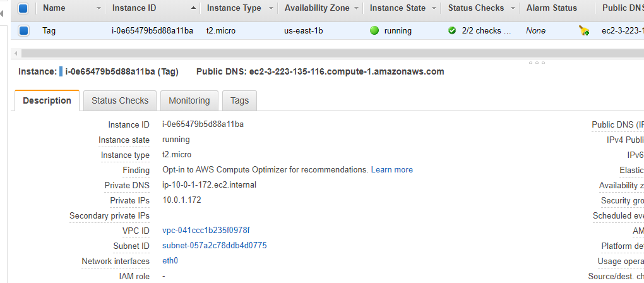Toggle the Tag instance row checkbox
The image size is (644, 283).
23,30
